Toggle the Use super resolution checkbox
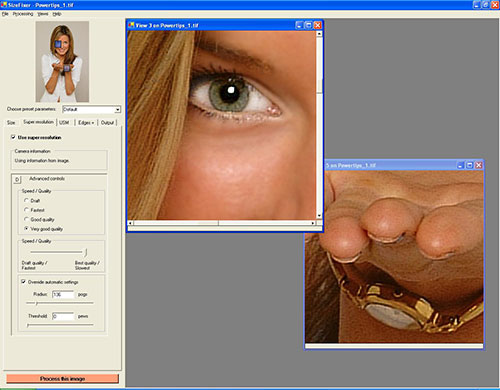 click(13, 137)
